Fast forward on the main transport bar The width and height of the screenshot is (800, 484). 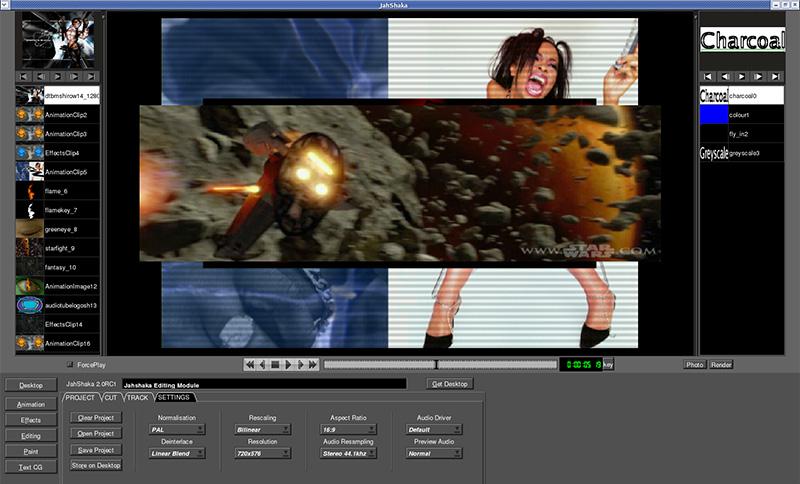[x=313, y=365]
